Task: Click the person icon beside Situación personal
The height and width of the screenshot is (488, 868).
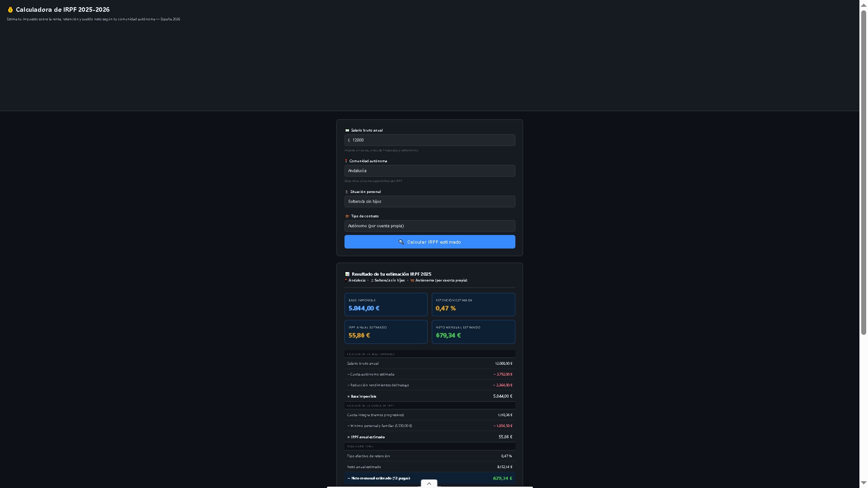Action: click(x=347, y=192)
